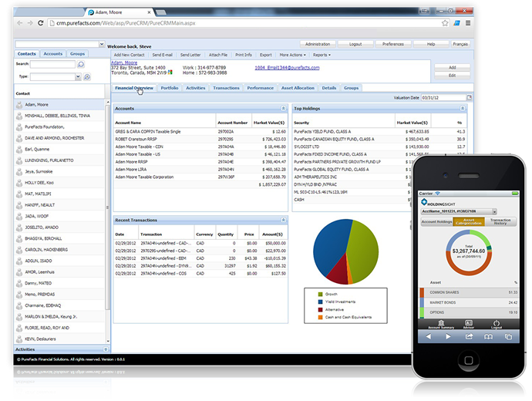Screen dimensions: 532x401
Task: Switch to the Portfolio tab
Action: (x=170, y=88)
